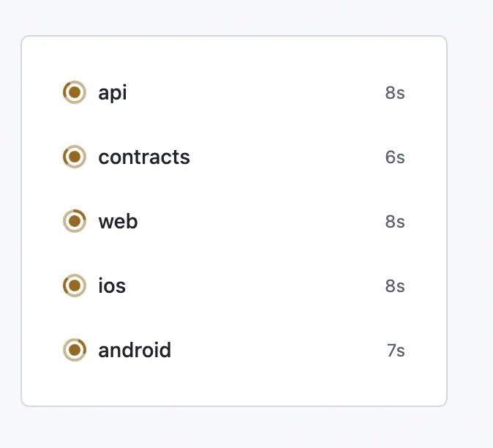
Task: Click the in-progress status icon beside contracts
Action: click(75, 157)
